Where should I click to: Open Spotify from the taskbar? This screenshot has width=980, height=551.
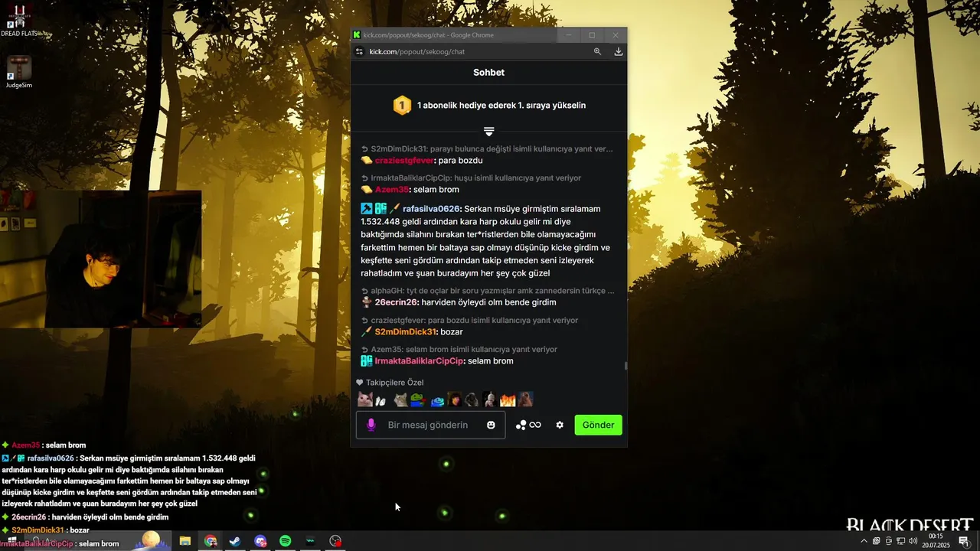(285, 541)
